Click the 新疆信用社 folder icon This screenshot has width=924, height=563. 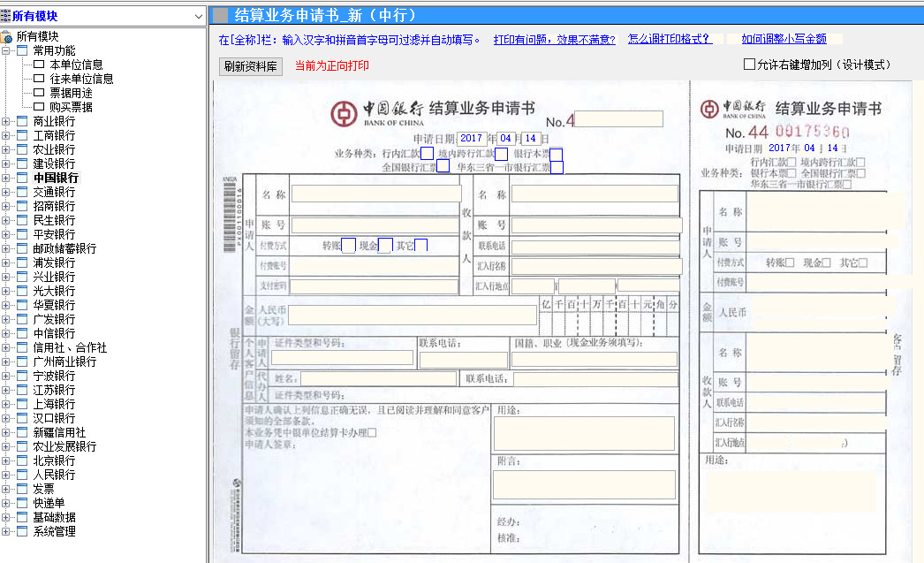22,433
